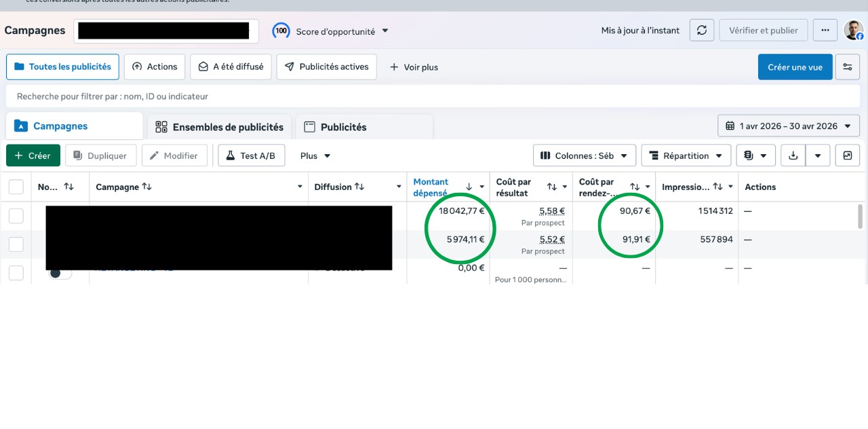Toggle the 0,00 € campaign on/off switch
The height and width of the screenshot is (429, 868).
point(60,273)
